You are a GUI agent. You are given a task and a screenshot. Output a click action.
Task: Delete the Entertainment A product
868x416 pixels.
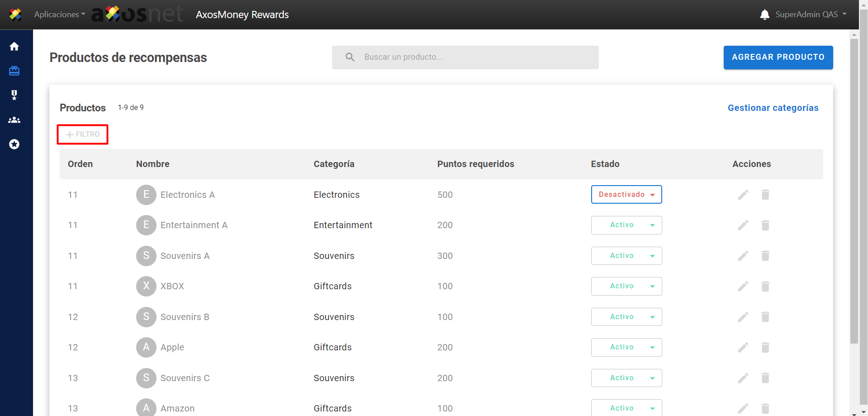(x=765, y=225)
